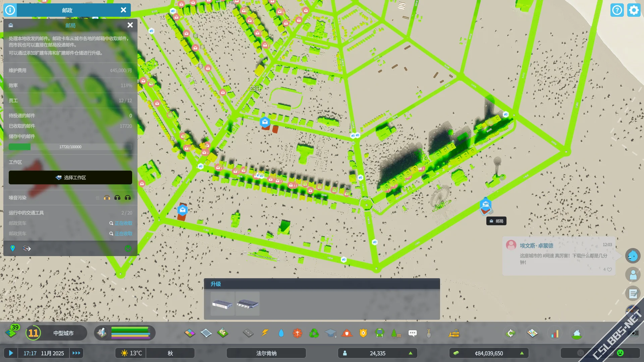
Task: Open the event journal notepad
Action: (x=633, y=294)
